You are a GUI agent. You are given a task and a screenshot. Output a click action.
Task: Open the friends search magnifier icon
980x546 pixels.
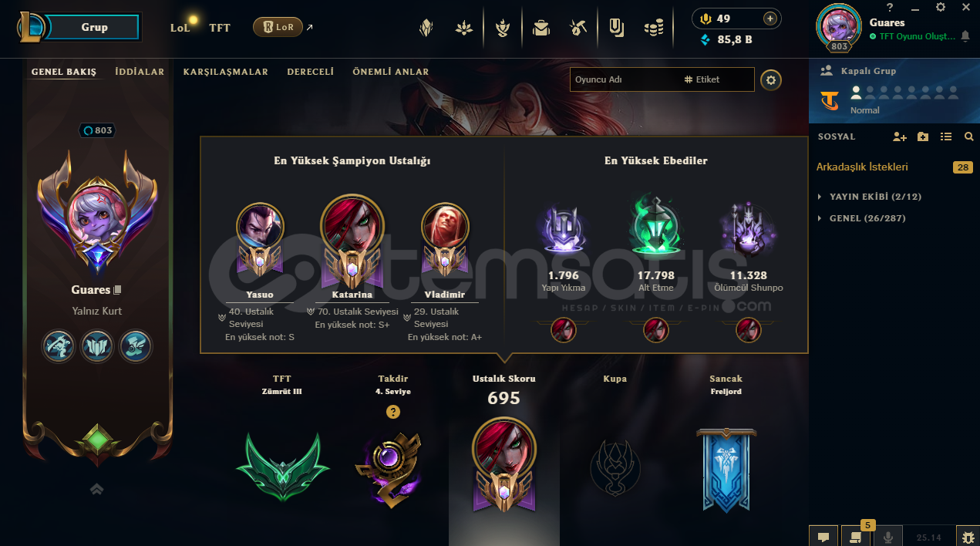point(969,136)
